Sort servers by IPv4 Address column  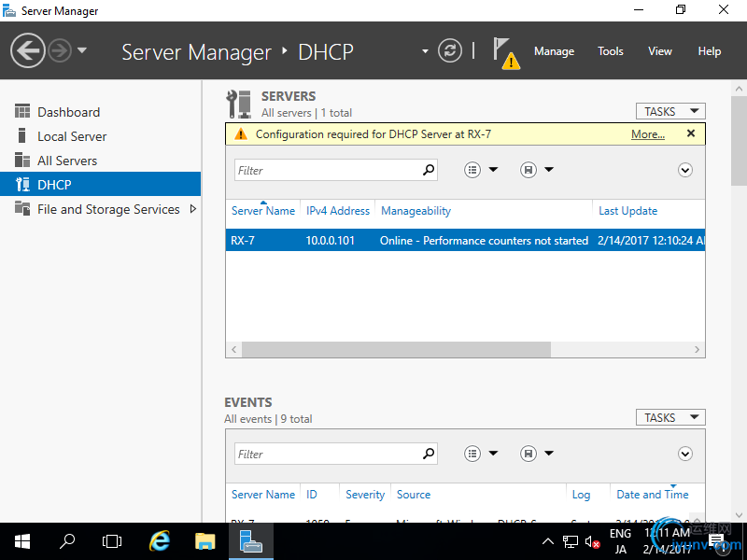[x=338, y=211]
